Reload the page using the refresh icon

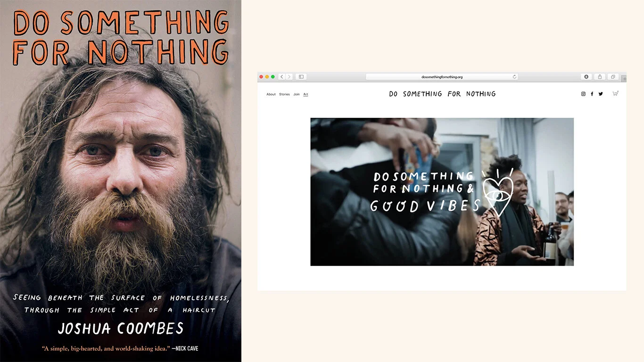tap(514, 77)
